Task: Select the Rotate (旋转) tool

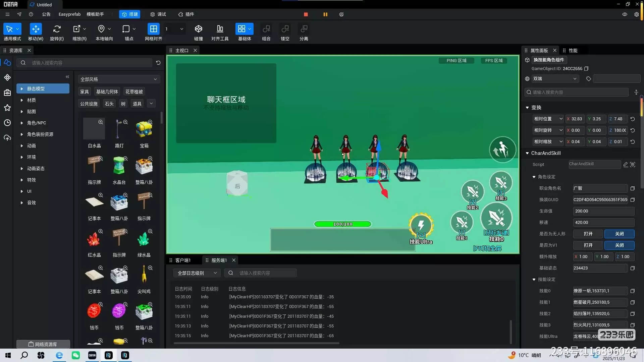Action: click(57, 29)
